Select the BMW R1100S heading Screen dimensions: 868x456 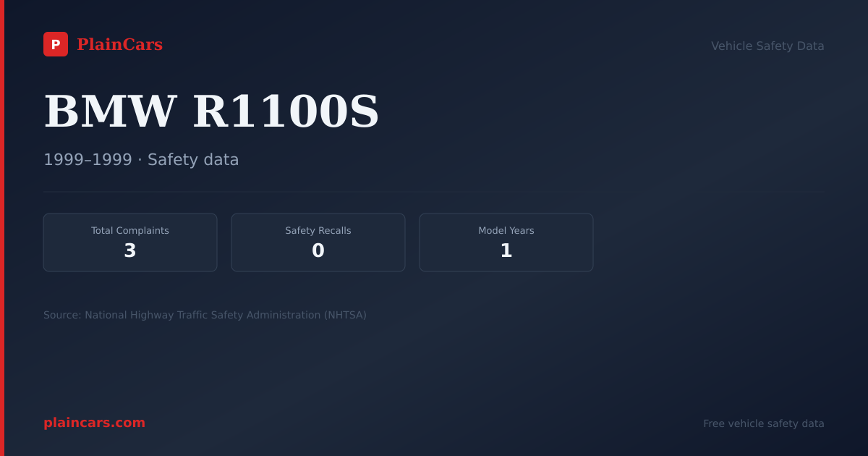click(x=211, y=111)
